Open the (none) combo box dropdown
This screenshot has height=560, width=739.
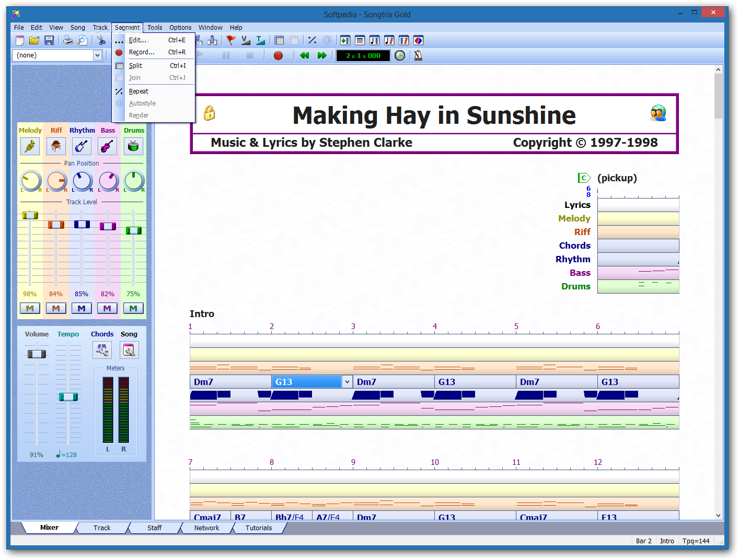click(x=97, y=55)
